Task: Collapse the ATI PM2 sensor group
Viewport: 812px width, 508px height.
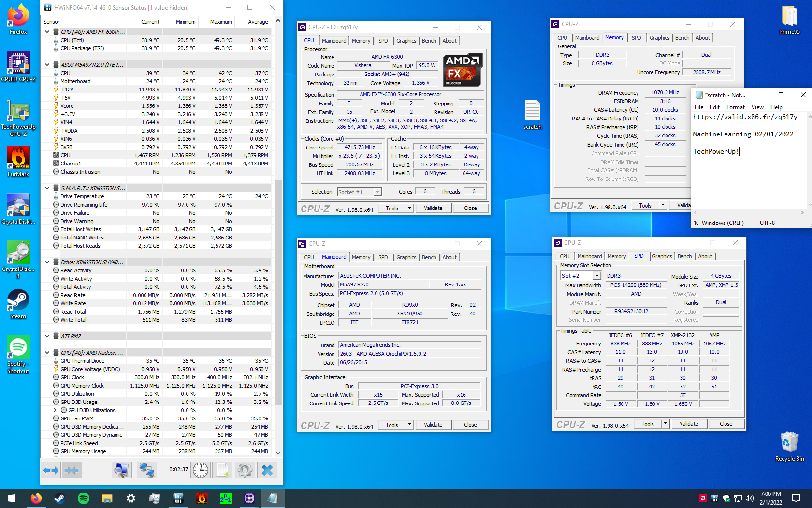Action: [x=47, y=336]
